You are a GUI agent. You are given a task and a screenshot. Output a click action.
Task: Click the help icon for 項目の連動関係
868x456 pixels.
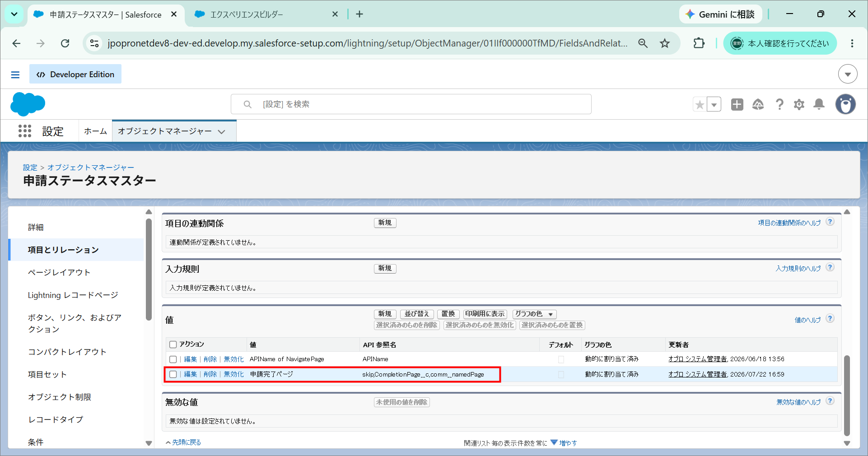click(830, 222)
